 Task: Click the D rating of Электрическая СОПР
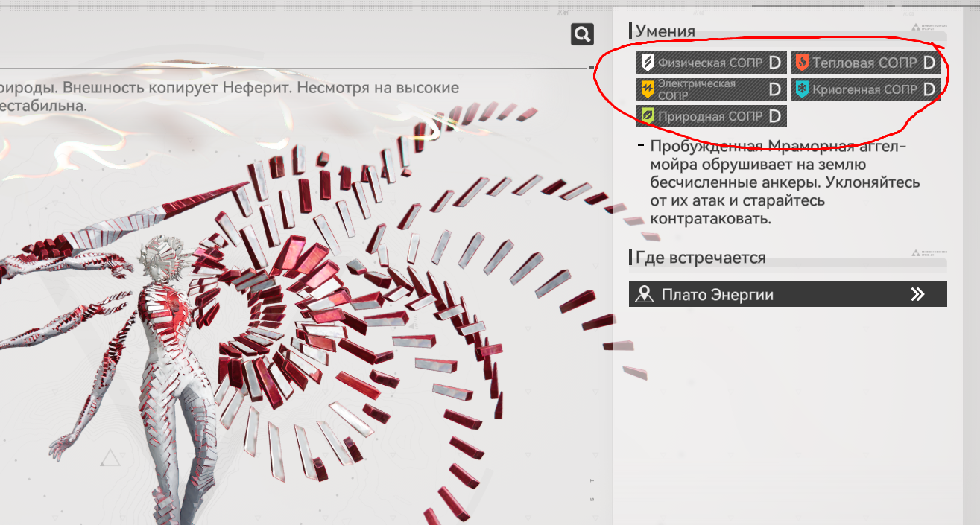(x=775, y=89)
